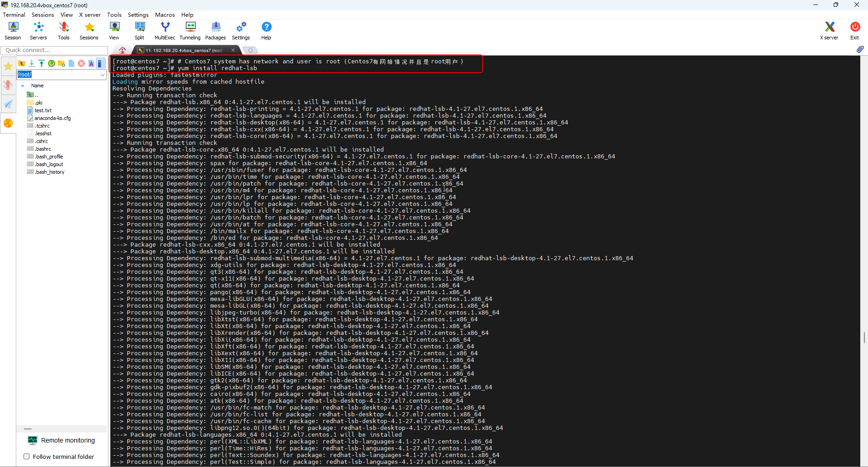Select the .lesshst file
Screen dimensions: 868x467
tap(39, 133)
